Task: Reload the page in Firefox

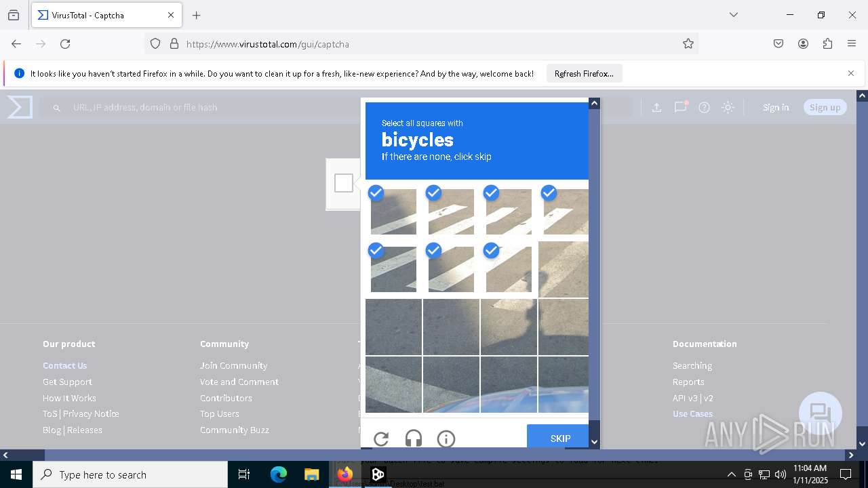Action: (x=65, y=43)
